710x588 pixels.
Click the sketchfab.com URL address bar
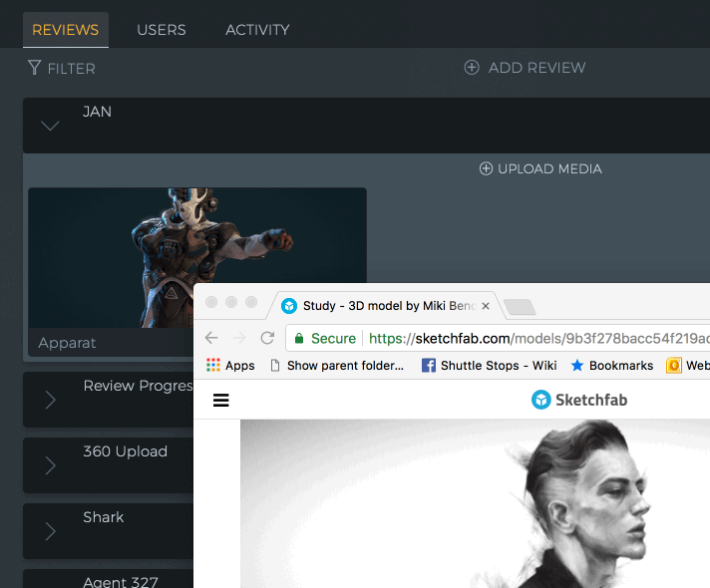point(498,338)
